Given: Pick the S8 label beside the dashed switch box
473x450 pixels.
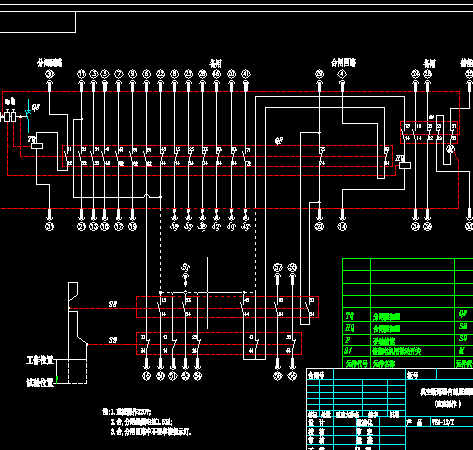Looking at the screenshot, I should click(113, 304).
